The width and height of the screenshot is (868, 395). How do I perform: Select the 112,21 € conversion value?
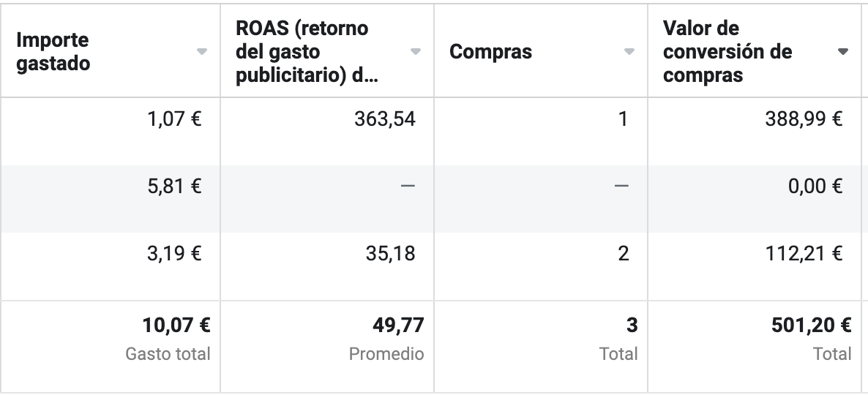click(804, 253)
